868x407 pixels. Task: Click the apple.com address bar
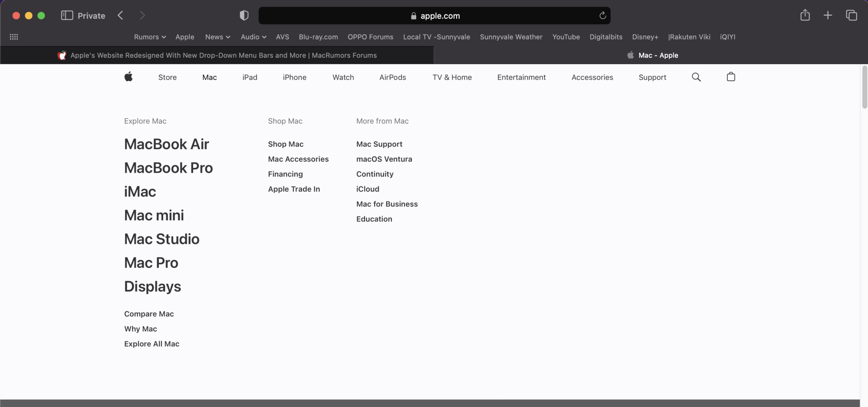tap(434, 16)
